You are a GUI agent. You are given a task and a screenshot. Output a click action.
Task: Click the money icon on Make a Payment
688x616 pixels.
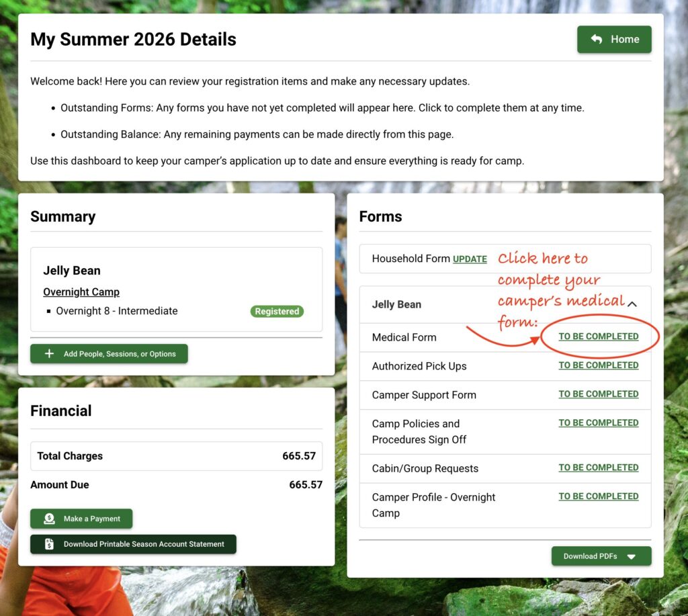click(x=50, y=519)
